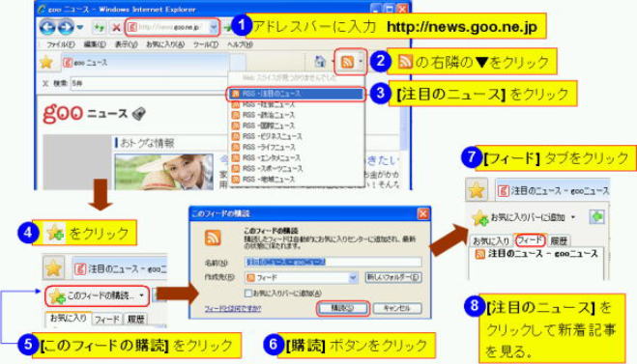Open the dropdown arrow beside the RSS icon
Image resolution: width=637 pixels, height=364 pixels.
pyautogui.click(x=361, y=62)
